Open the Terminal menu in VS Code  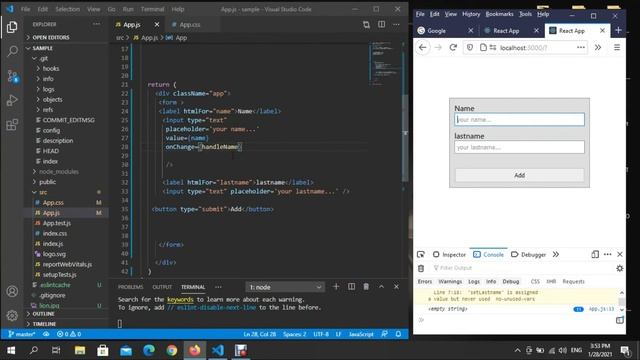point(152,9)
